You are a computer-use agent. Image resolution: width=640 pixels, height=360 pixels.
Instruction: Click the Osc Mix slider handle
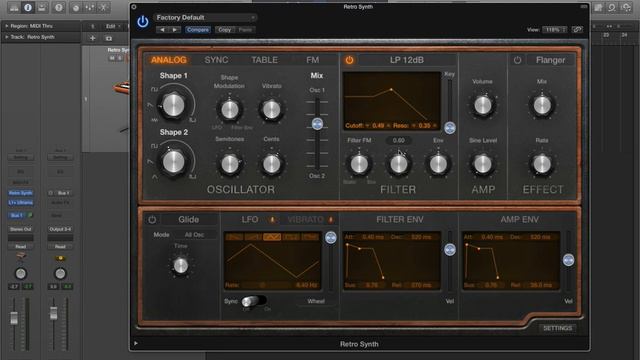[x=317, y=124]
